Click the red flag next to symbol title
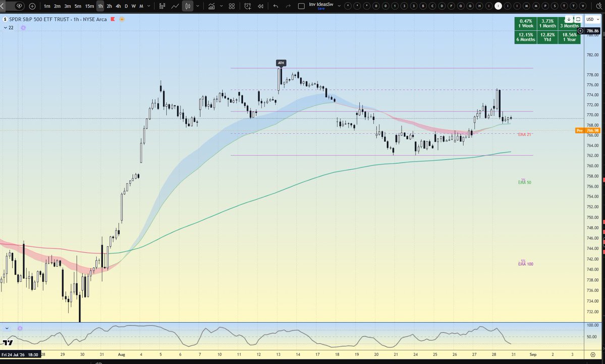The width and height of the screenshot is (605, 364). click(x=113, y=19)
